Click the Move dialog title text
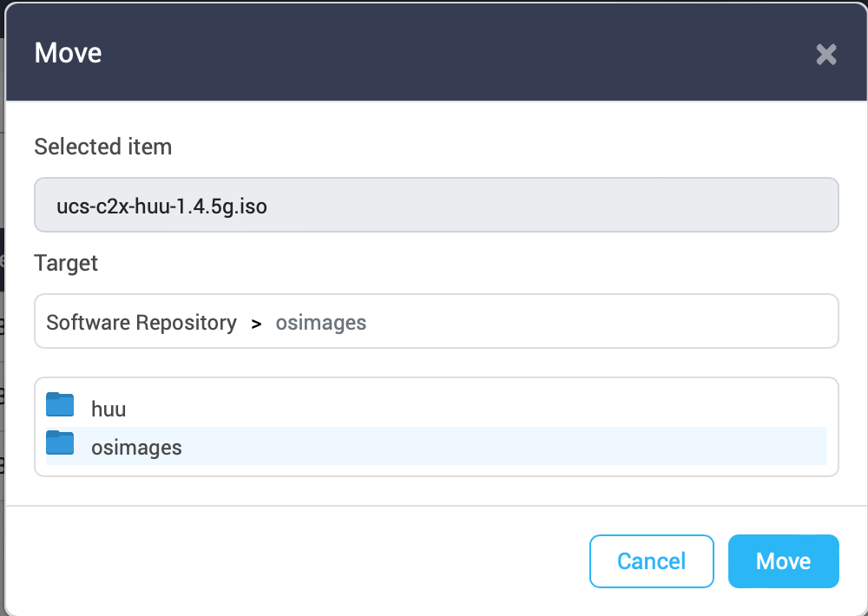This screenshot has width=868, height=616. (69, 53)
